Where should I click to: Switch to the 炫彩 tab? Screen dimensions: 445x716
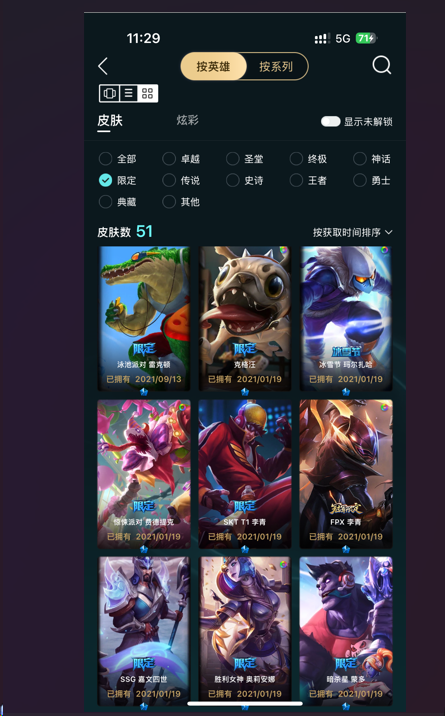(188, 120)
